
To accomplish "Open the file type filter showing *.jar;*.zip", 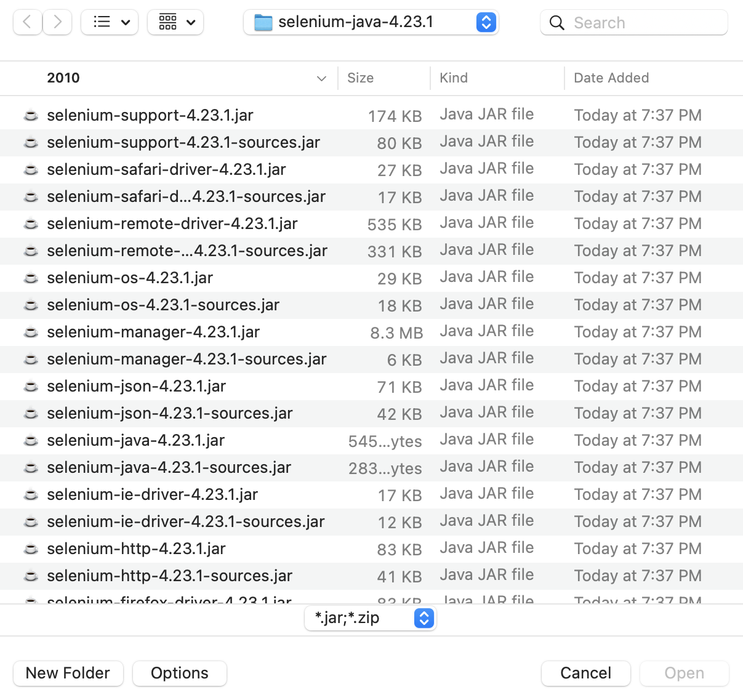I will pos(370,618).
